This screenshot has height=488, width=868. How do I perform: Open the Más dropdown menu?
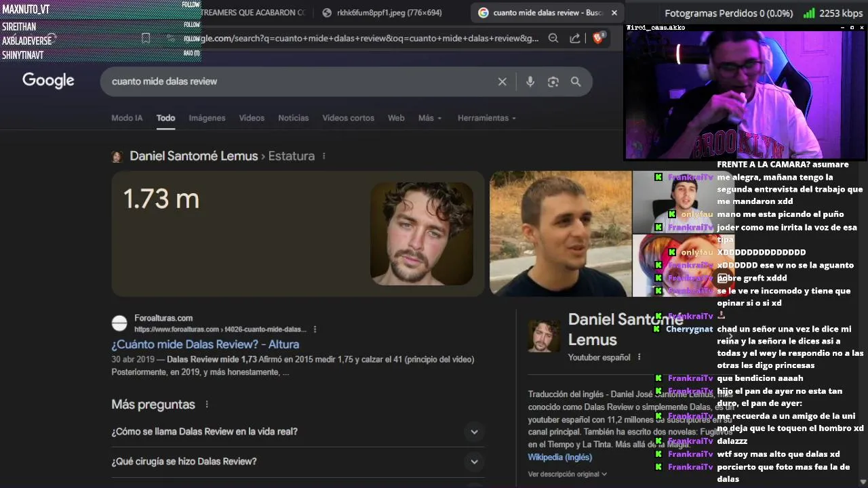[x=430, y=118]
